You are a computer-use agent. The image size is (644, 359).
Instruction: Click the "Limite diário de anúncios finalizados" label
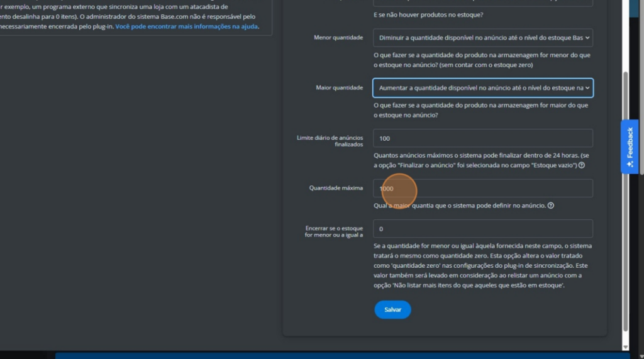point(330,141)
